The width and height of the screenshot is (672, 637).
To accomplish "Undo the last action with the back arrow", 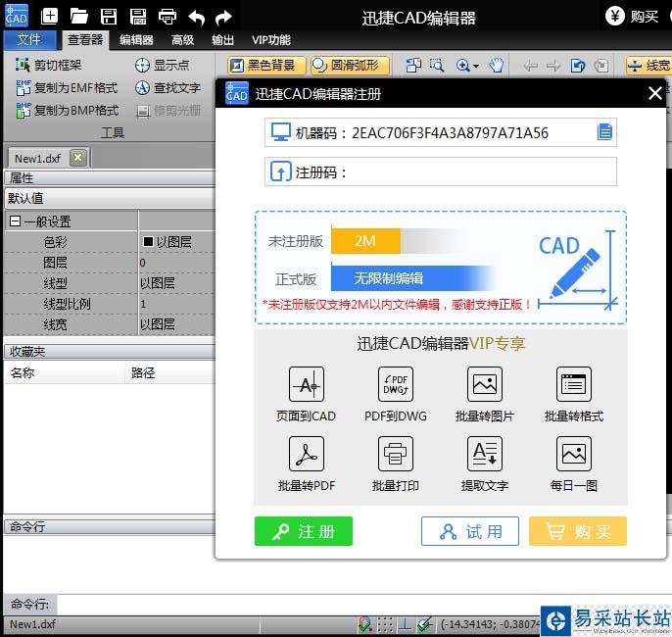I will tap(196, 18).
